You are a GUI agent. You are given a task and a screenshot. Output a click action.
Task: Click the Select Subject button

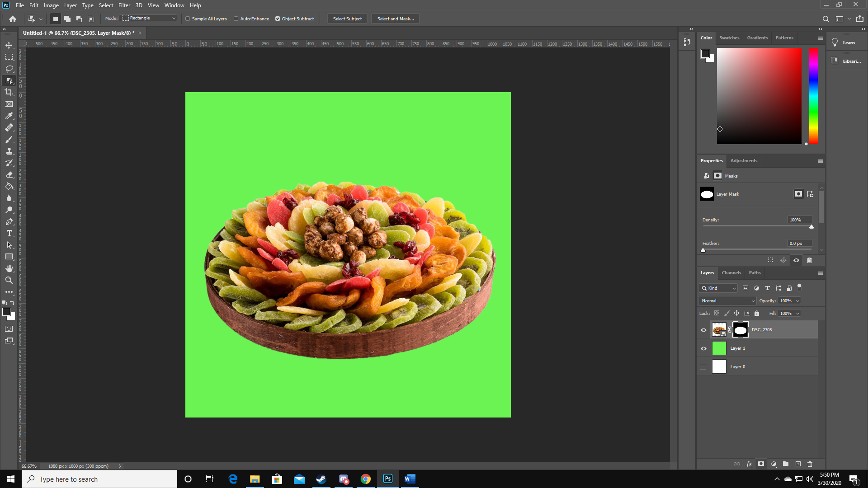click(347, 19)
